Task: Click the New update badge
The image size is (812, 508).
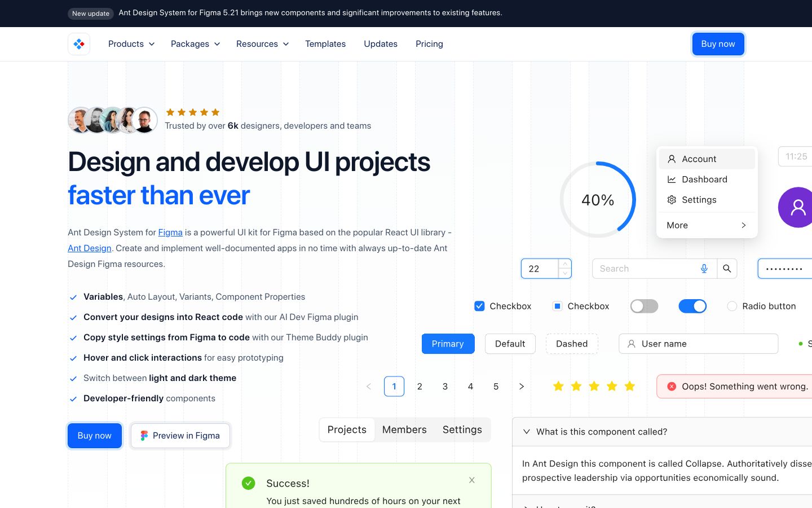Action: (91, 14)
